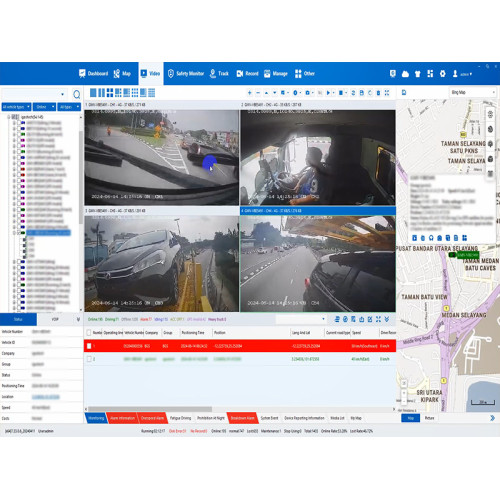Click the plus icon in video toolbar

pyautogui.click(x=249, y=93)
